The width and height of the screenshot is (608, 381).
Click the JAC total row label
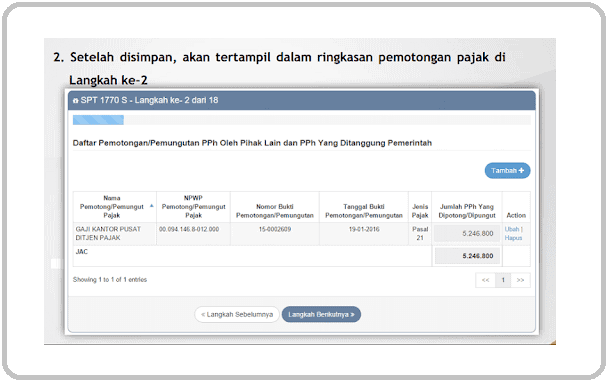tap(81, 252)
